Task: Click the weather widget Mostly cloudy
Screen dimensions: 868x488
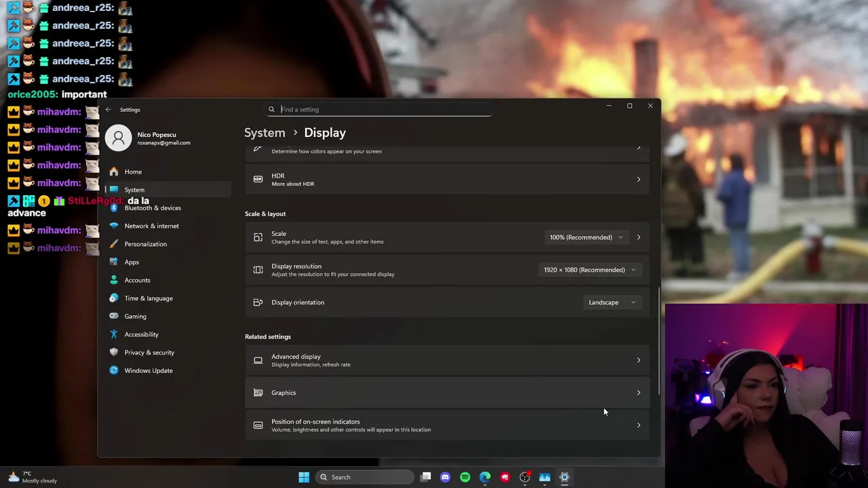Action: coord(33,477)
